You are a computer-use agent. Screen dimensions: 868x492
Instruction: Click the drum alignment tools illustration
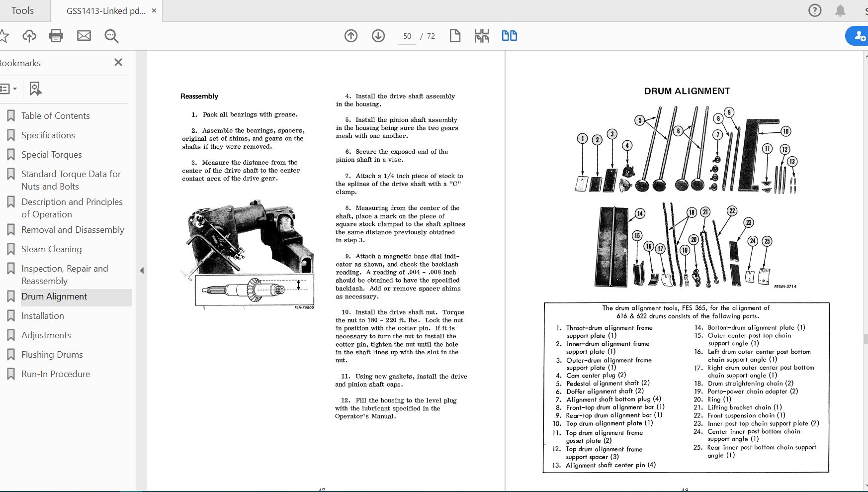(686, 197)
